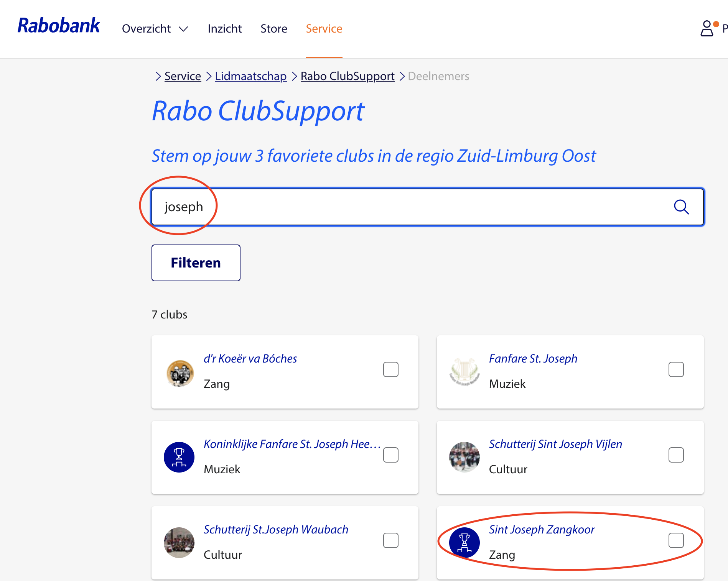Click the club search input field
728x581 pixels.
tap(410, 207)
